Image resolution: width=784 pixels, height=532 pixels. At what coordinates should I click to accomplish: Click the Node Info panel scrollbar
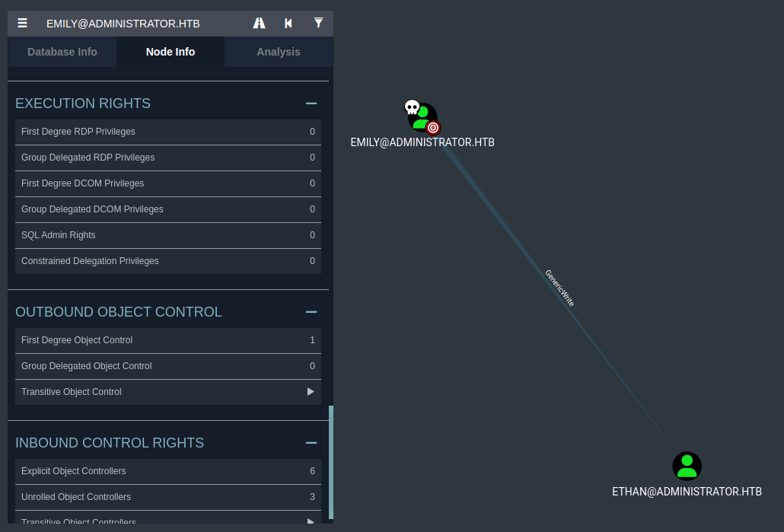(331, 463)
